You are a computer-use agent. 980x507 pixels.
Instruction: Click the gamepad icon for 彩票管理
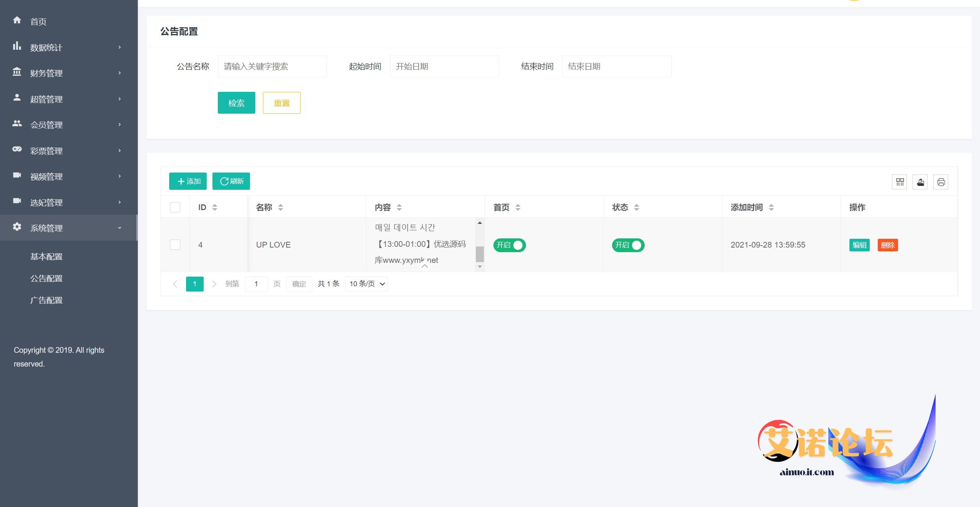(x=17, y=149)
